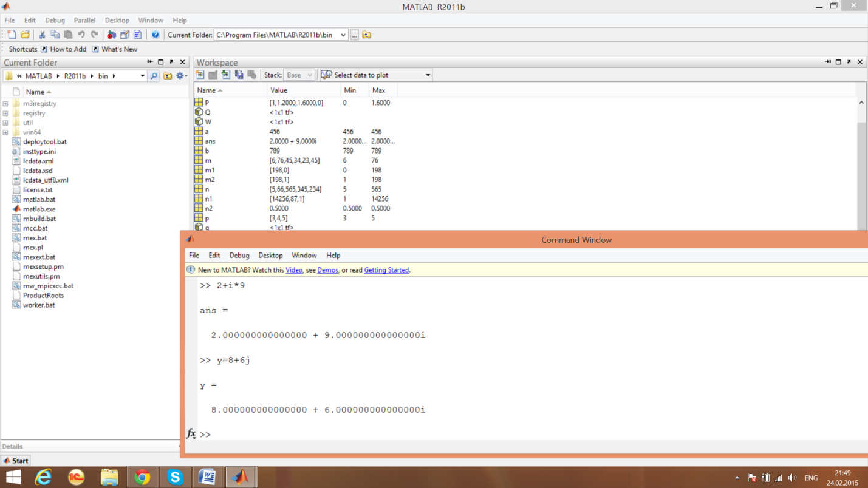Open Microsoft Word from taskbar
This screenshot has height=488, width=868.
click(207, 478)
